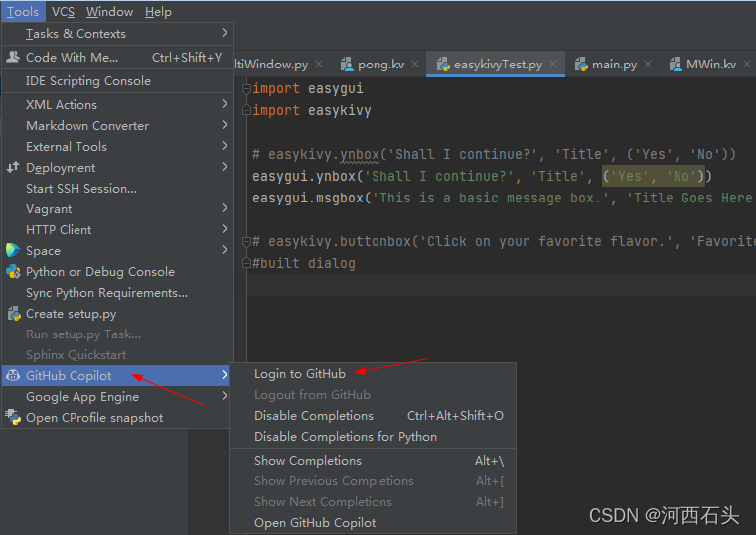
Task: Click the easykivyTest.py Python file icon
Action: pos(443,65)
